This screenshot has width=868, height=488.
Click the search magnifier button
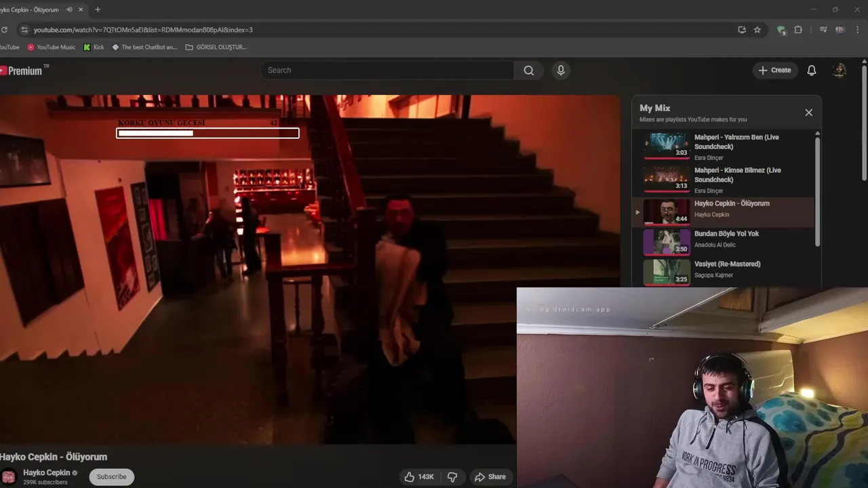pos(529,70)
